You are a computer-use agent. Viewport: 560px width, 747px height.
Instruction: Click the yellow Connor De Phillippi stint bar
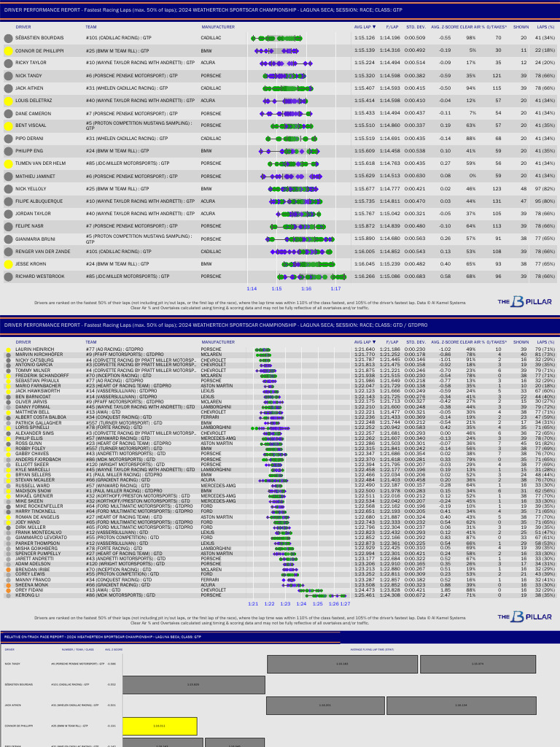160,727
